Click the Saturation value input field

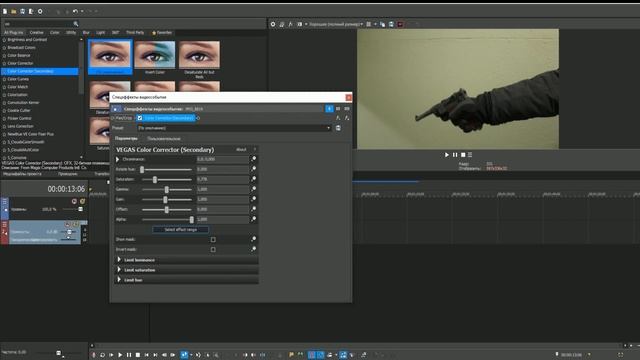click(x=222, y=179)
